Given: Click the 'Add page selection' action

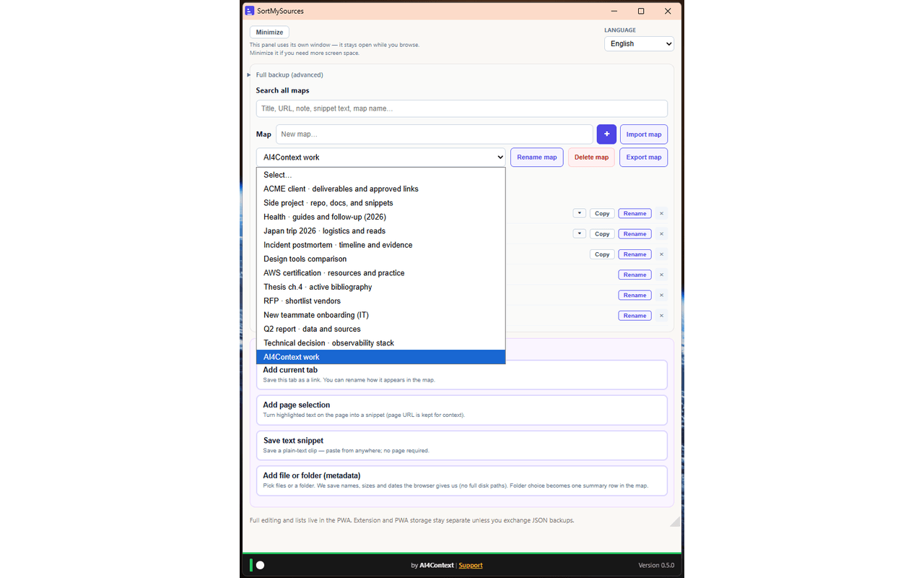Looking at the screenshot, I should 462,410.
